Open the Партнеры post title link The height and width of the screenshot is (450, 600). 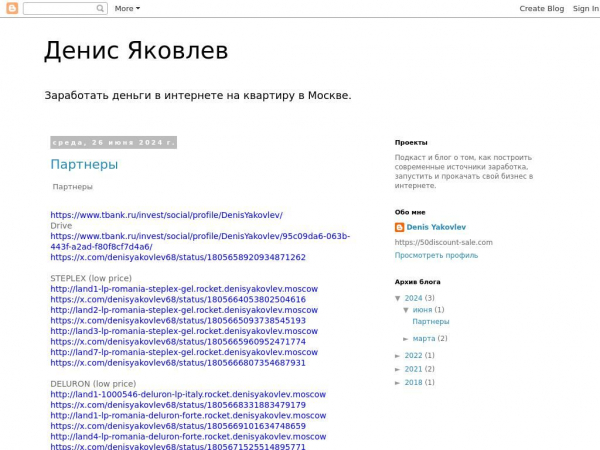coord(84,165)
